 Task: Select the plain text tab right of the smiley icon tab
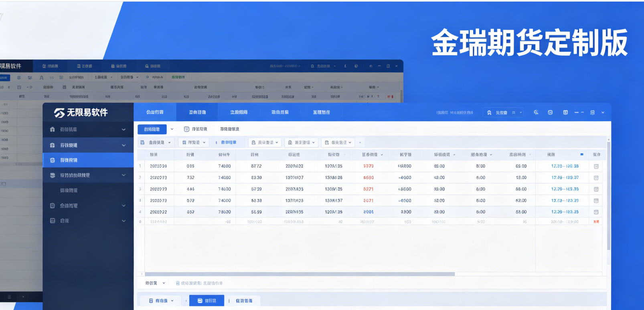pyautogui.click(x=230, y=129)
